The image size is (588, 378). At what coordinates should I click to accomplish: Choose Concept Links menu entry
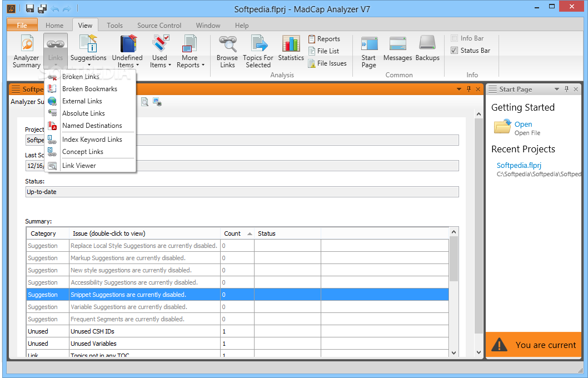click(90, 152)
